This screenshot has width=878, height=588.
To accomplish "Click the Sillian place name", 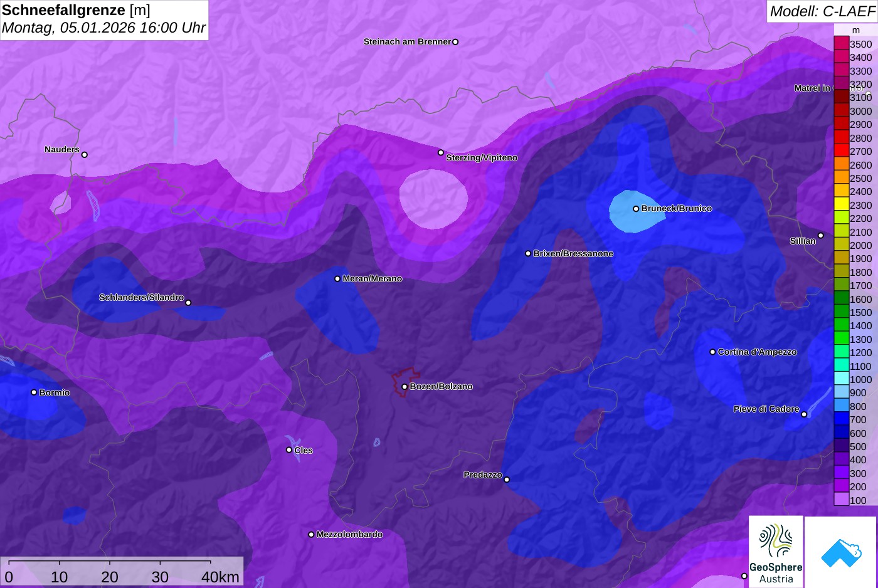I will 803,241.
